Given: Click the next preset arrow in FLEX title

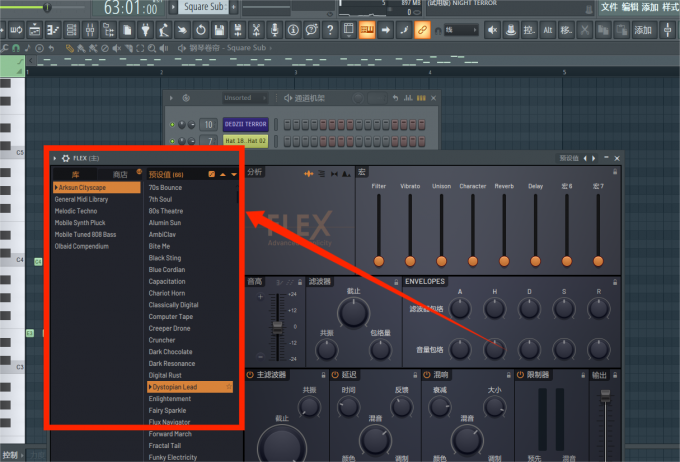Looking at the screenshot, I should coord(594,158).
